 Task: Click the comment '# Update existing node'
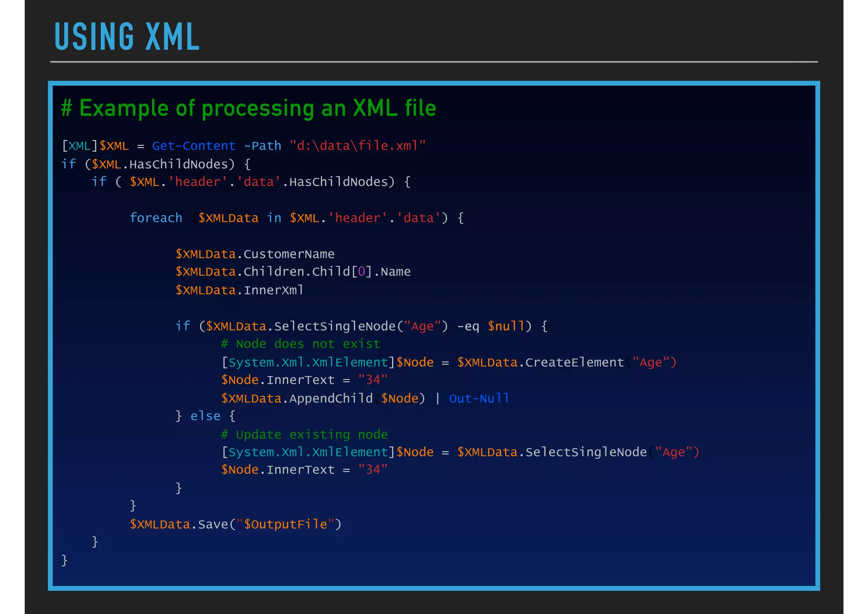click(304, 435)
